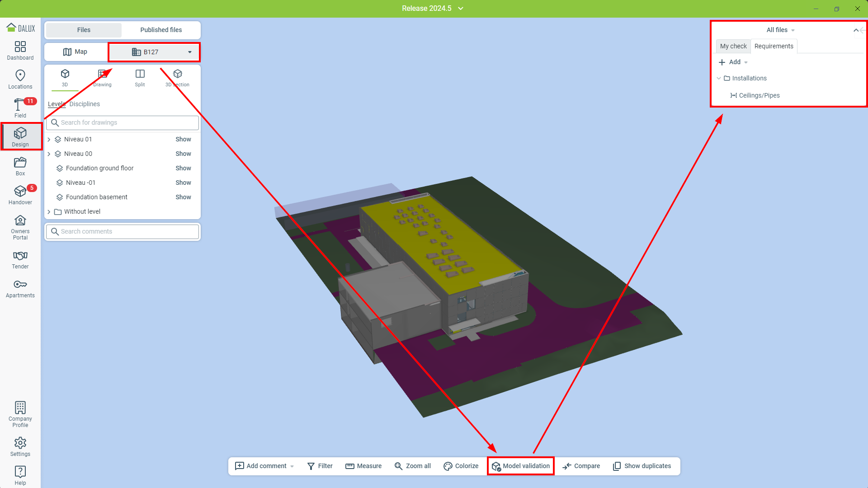Viewport: 868px width, 488px height.
Task: Select Foundation ground floor level
Action: click(99, 168)
